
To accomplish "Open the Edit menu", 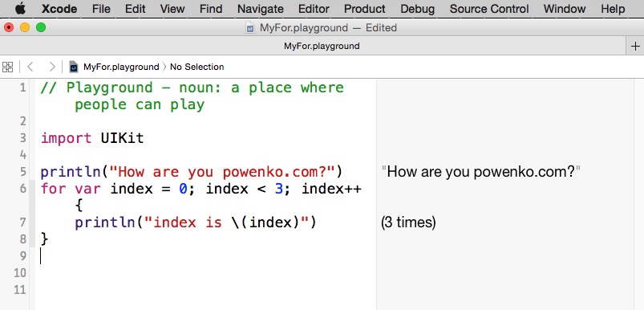I will click(135, 9).
